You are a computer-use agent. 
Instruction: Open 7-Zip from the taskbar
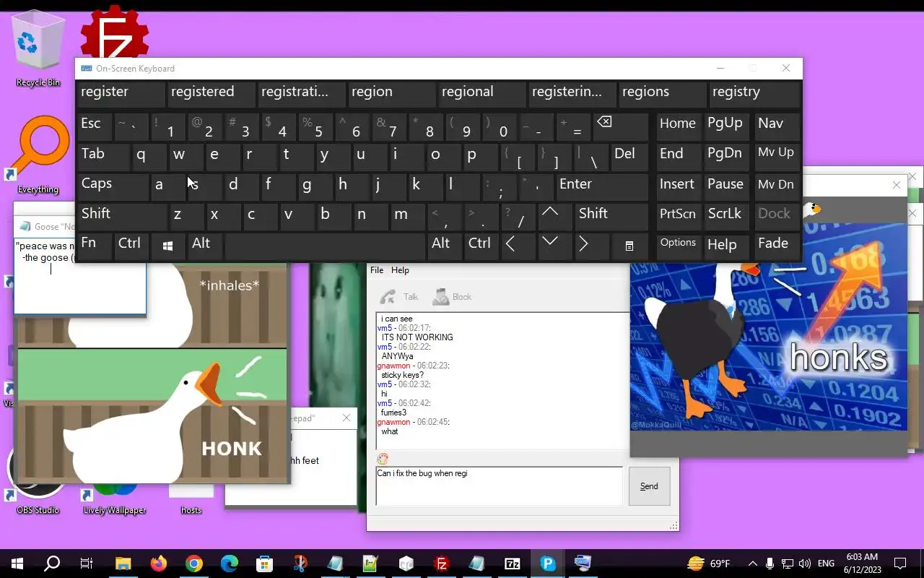(513, 564)
